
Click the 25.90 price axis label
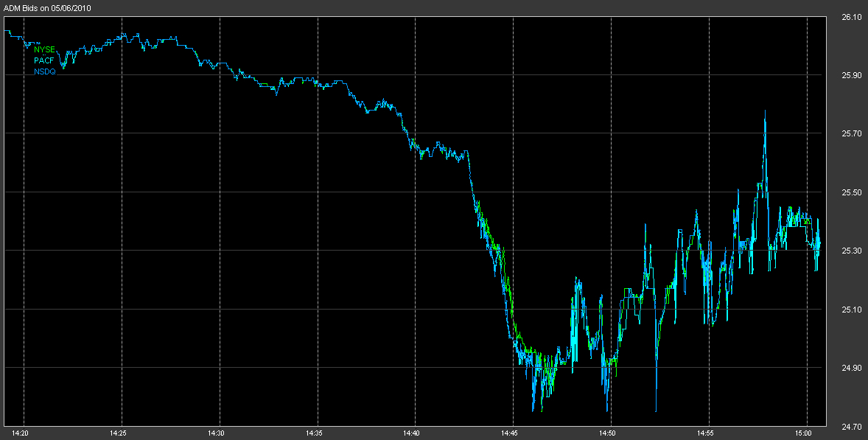coord(850,75)
